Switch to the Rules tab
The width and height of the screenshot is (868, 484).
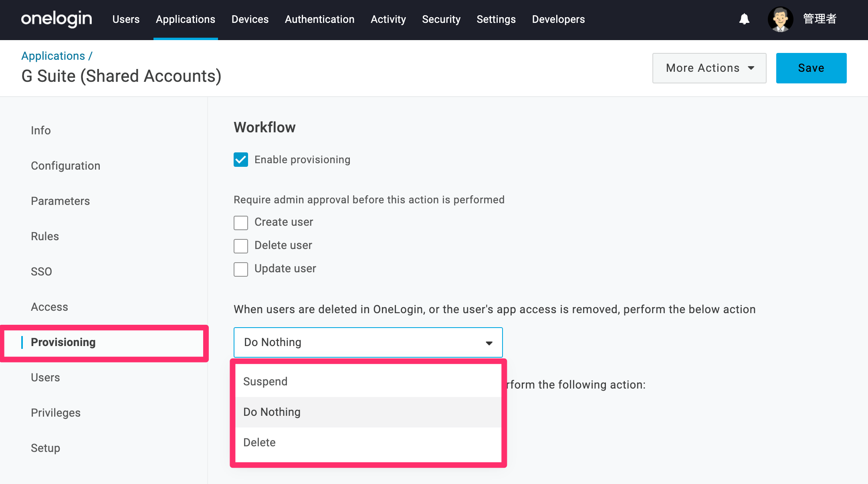point(45,236)
